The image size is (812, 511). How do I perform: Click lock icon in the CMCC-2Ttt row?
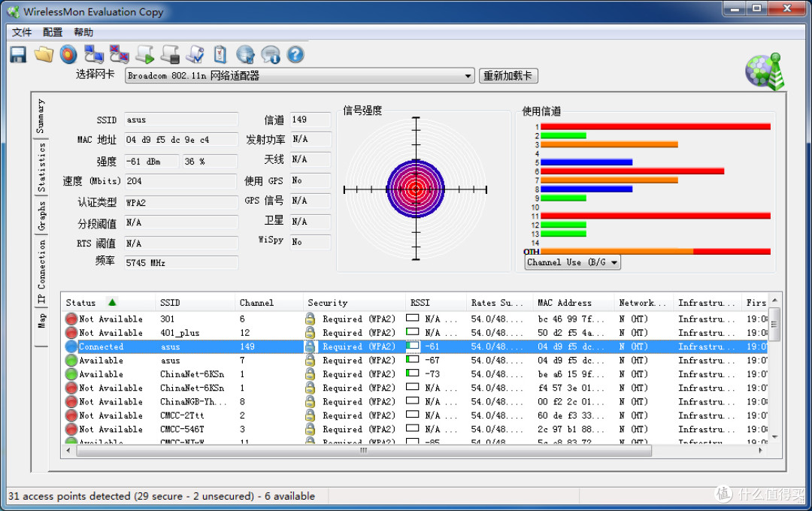[310, 416]
